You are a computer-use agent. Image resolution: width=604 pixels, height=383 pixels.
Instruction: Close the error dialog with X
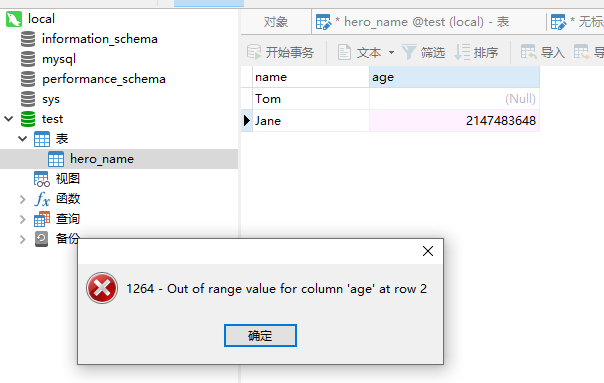click(428, 251)
